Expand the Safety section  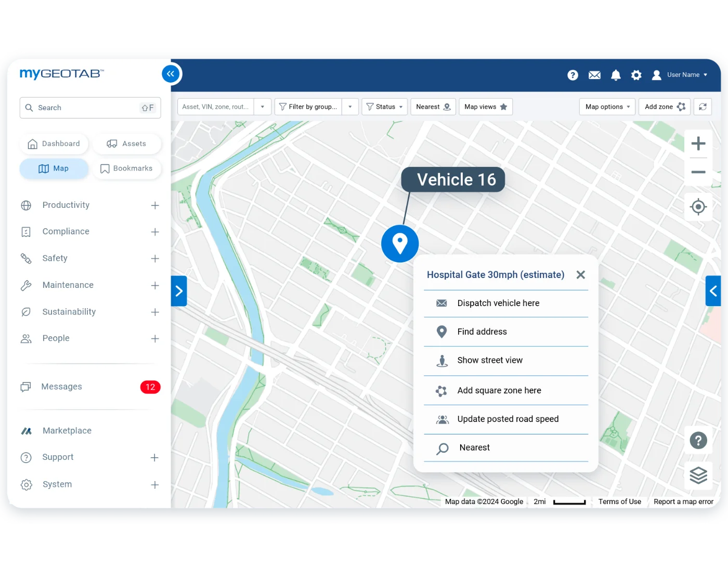(155, 258)
